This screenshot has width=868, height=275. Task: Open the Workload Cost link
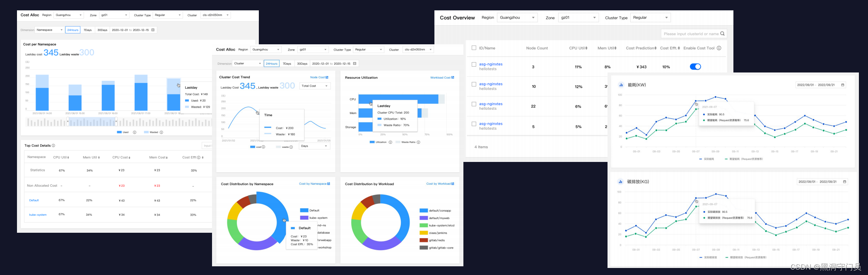442,77
